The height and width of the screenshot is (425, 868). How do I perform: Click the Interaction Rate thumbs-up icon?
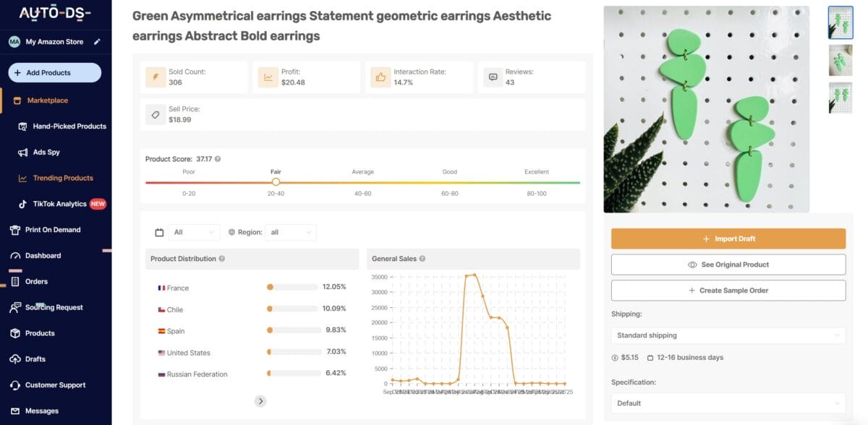click(x=380, y=77)
